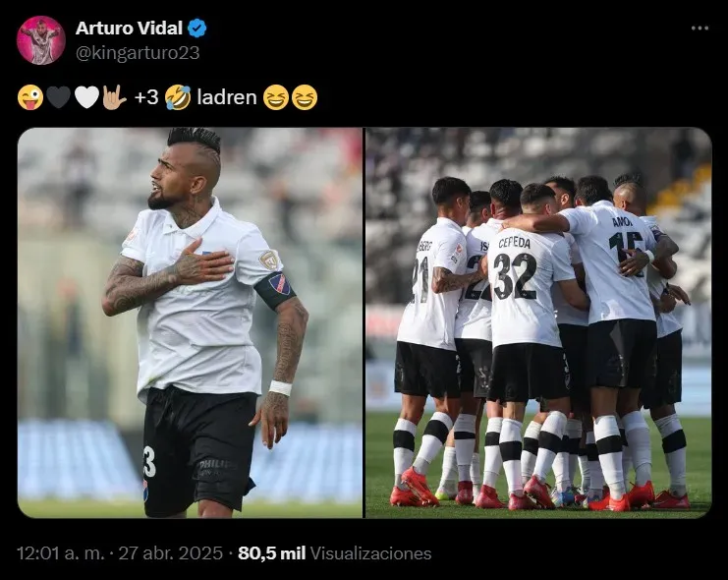Click the date 27 abr. 2025
This screenshot has height=580, width=728.
tap(171, 553)
